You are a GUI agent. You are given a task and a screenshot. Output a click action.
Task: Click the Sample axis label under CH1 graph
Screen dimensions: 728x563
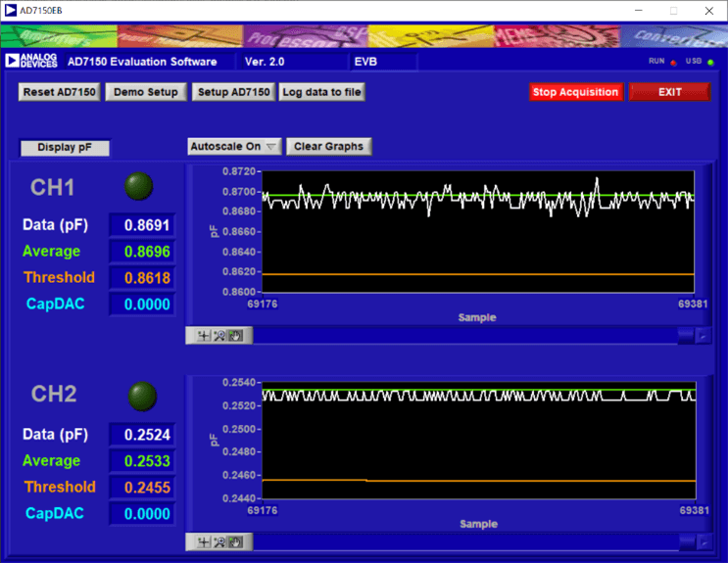tap(477, 317)
